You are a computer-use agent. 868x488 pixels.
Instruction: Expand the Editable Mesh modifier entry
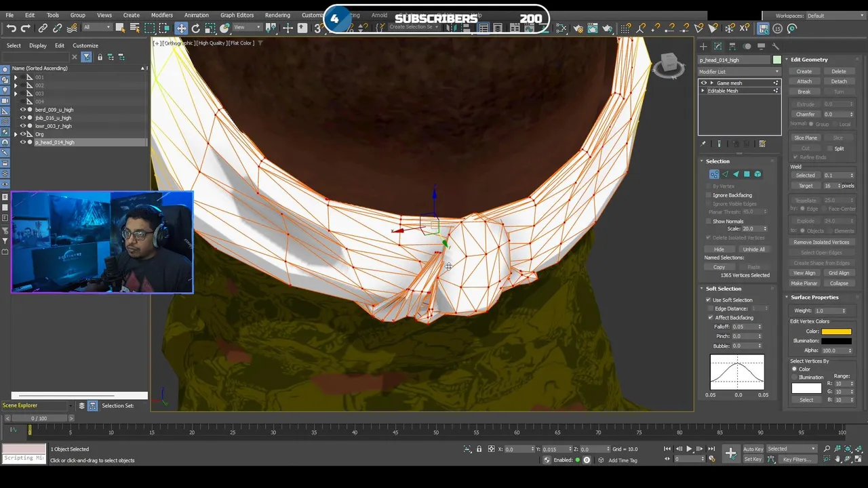703,91
